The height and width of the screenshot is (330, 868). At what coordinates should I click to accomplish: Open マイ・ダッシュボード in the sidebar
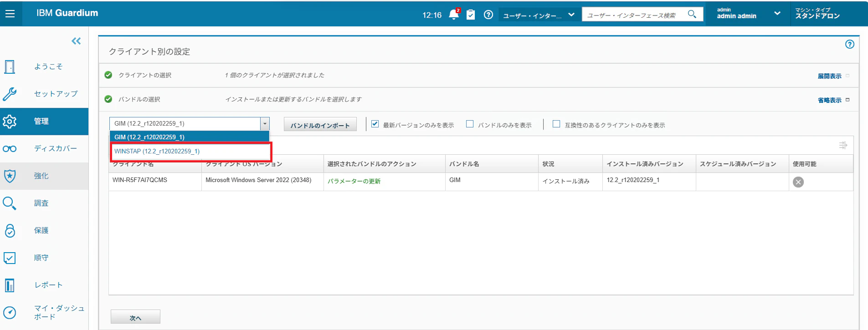tap(59, 312)
